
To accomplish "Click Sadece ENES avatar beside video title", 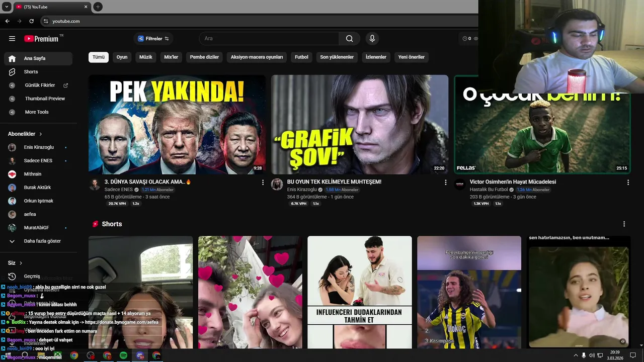I will pyautogui.click(x=95, y=185).
